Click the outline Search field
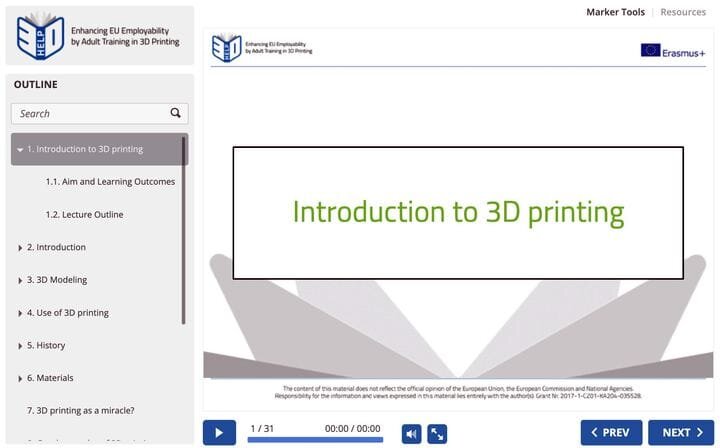 (x=90, y=114)
